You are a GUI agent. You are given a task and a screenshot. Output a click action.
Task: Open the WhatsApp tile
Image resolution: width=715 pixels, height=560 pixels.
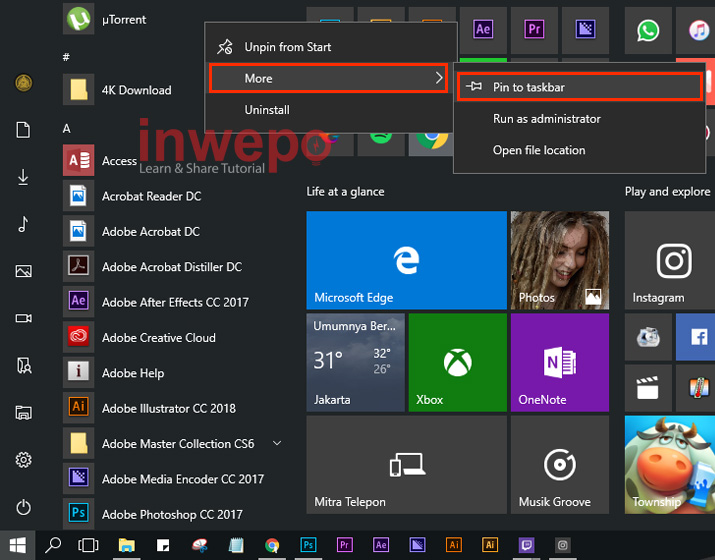point(648,30)
